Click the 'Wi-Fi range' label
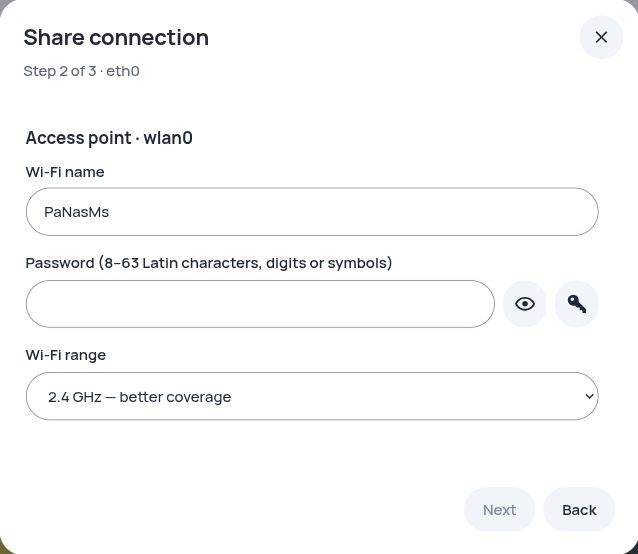This screenshot has height=554, width=638. (66, 355)
